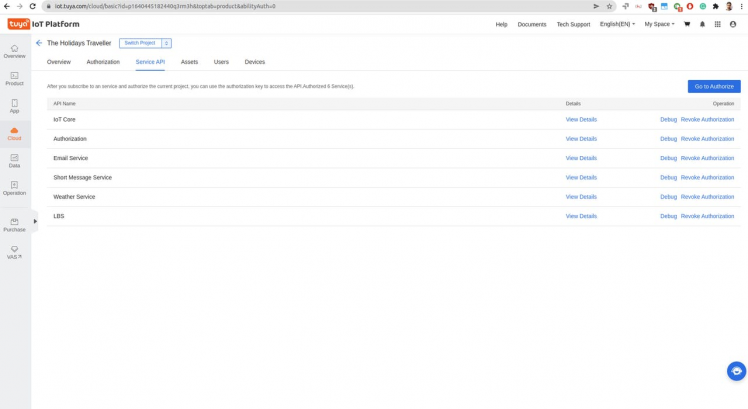Screen dimensions: 748x409
Task: View Details for Authorization API
Action: [581, 139]
